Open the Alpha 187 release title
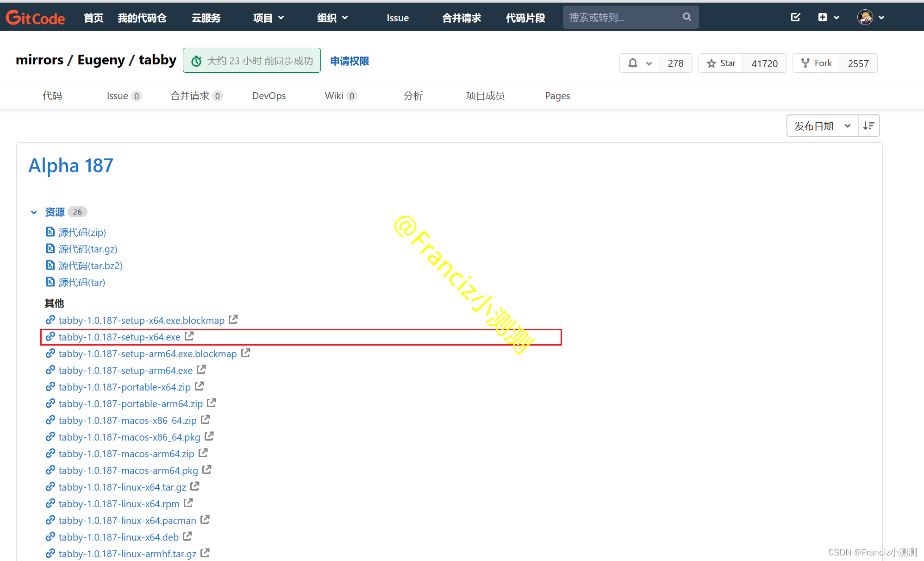 tap(71, 165)
